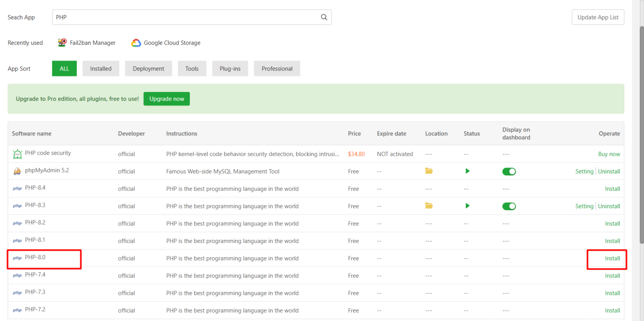Toggle phpMyAdmin 5.2 dashboard display switch
The image size is (644, 321).
[509, 171]
